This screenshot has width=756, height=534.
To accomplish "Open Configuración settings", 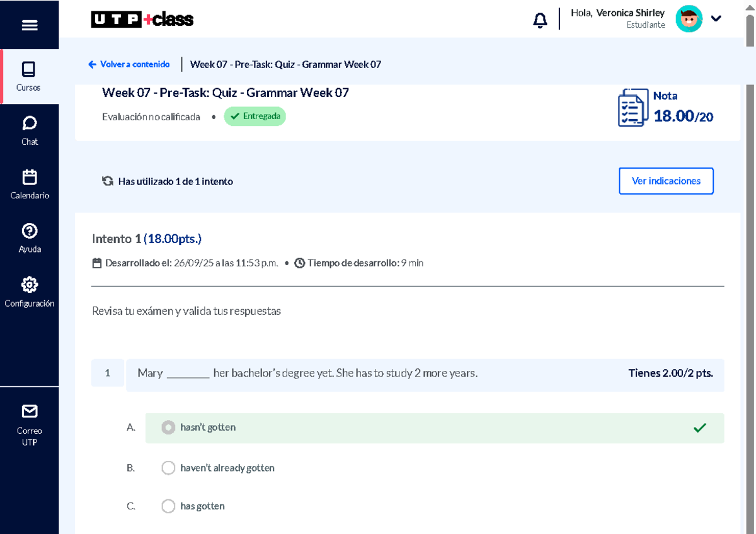I will coord(29,293).
